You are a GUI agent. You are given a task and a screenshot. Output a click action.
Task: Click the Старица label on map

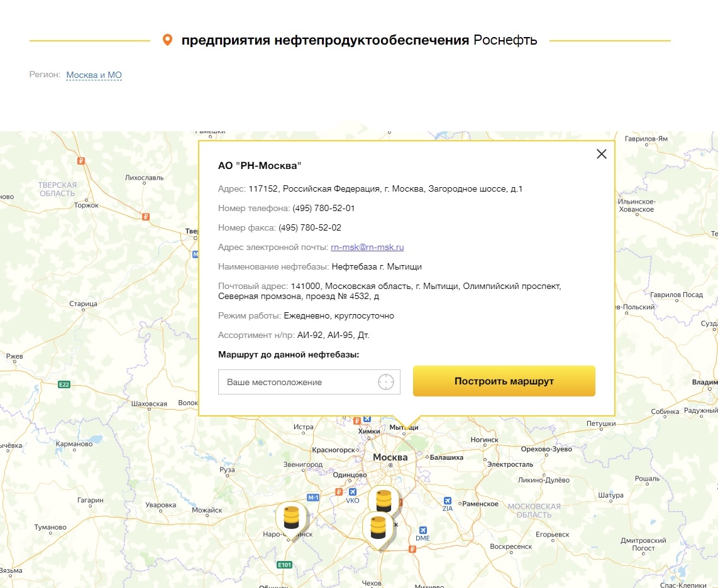pos(84,303)
